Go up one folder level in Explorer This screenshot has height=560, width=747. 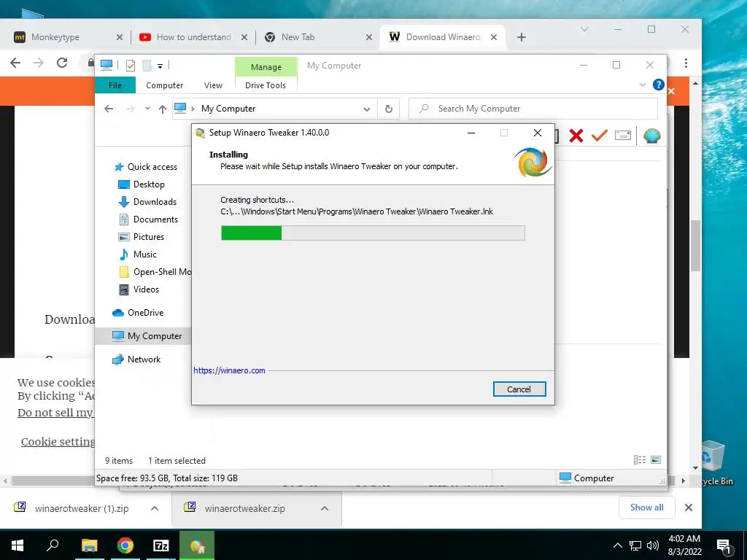[163, 109]
